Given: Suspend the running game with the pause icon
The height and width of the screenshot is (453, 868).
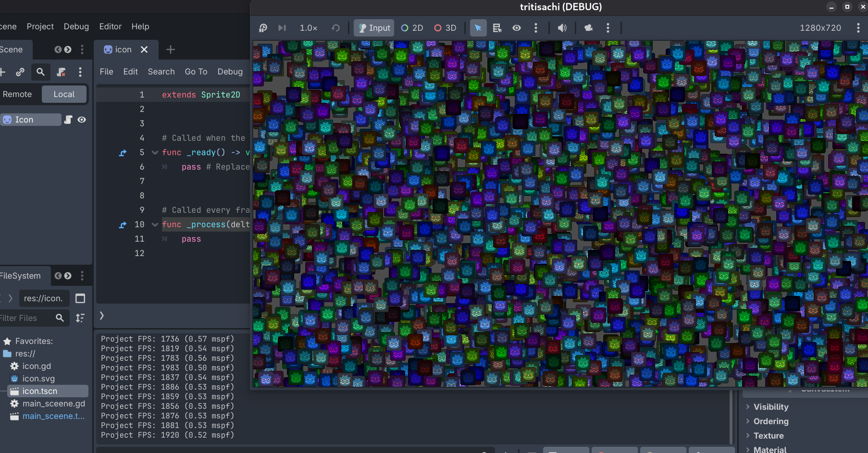Looking at the screenshot, I should click(263, 28).
